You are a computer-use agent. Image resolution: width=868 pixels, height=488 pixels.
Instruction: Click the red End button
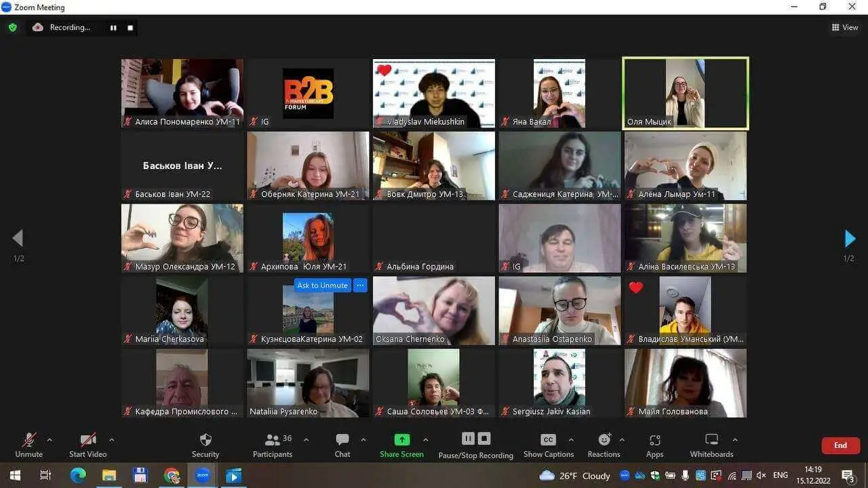click(840, 445)
